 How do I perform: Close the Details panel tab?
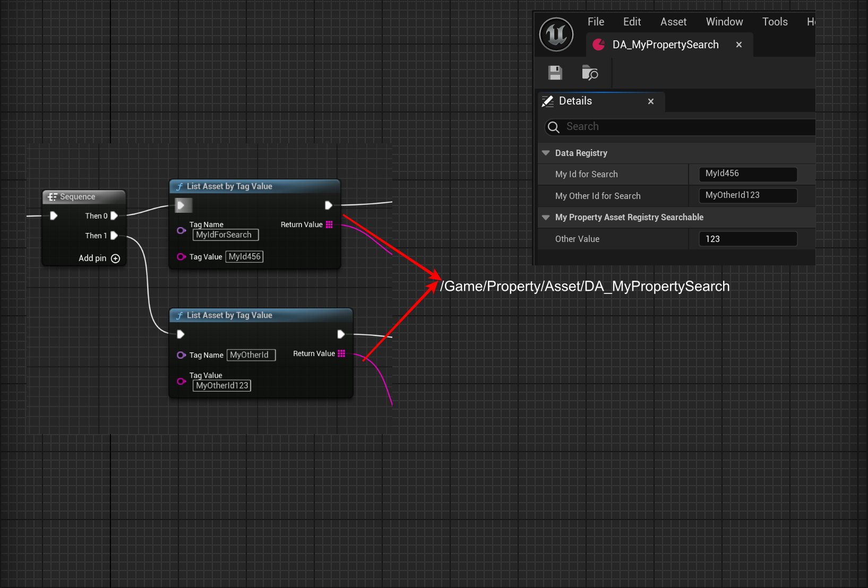coord(650,101)
